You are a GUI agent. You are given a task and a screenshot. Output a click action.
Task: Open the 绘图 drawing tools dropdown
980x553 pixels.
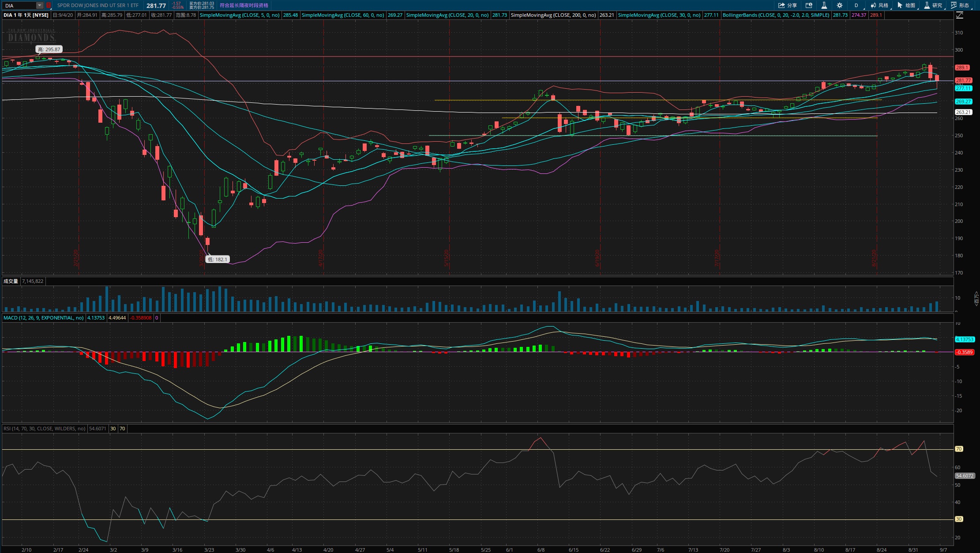pyautogui.click(x=906, y=5)
